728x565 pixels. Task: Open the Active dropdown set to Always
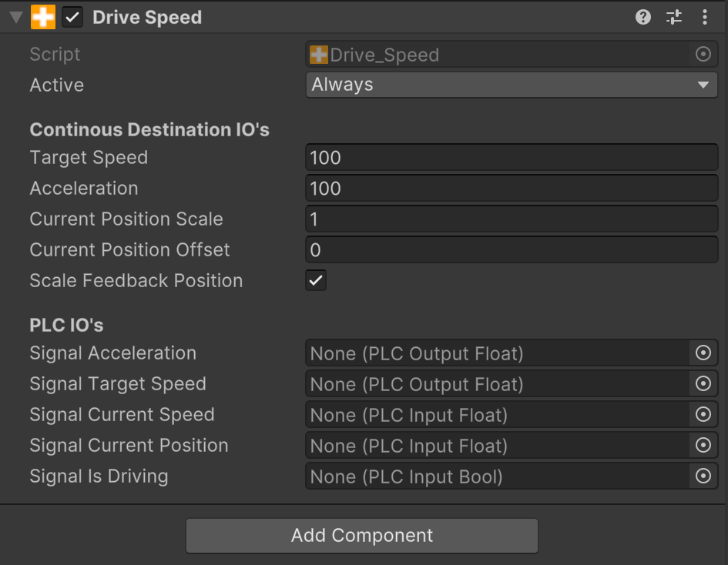(512, 85)
